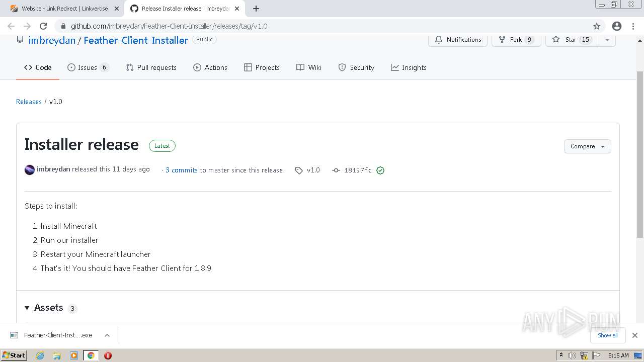Open the media player taskbar icon
The height and width of the screenshot is (362, 644).
74,355
